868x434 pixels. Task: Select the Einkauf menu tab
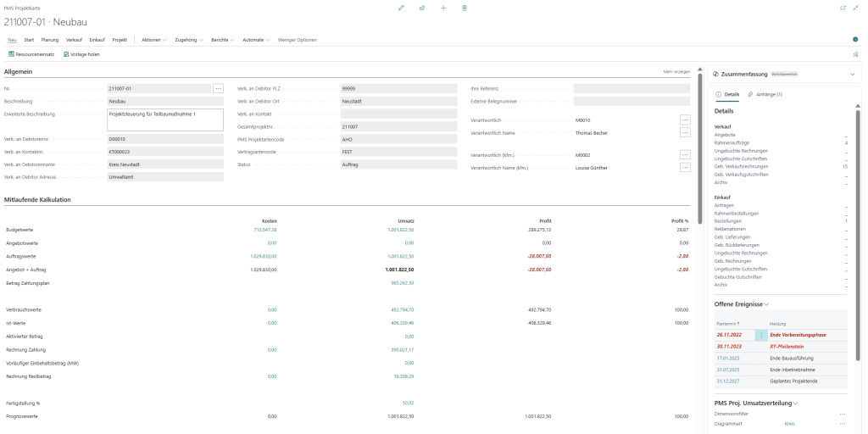97,40
